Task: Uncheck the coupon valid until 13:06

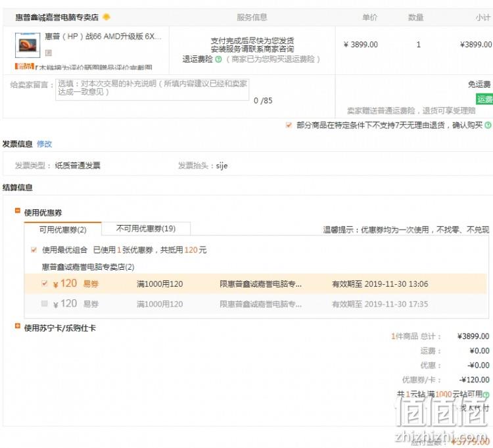Action: point(45,284)
